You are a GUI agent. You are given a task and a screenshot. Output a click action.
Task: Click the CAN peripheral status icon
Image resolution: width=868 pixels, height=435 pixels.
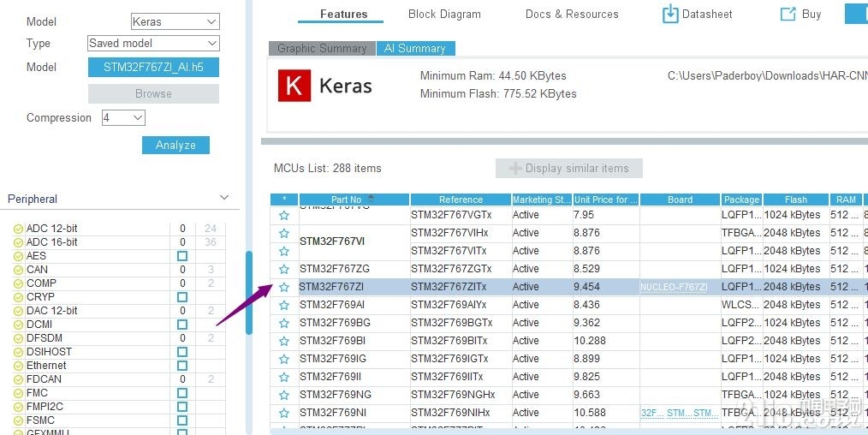(18, 270)
